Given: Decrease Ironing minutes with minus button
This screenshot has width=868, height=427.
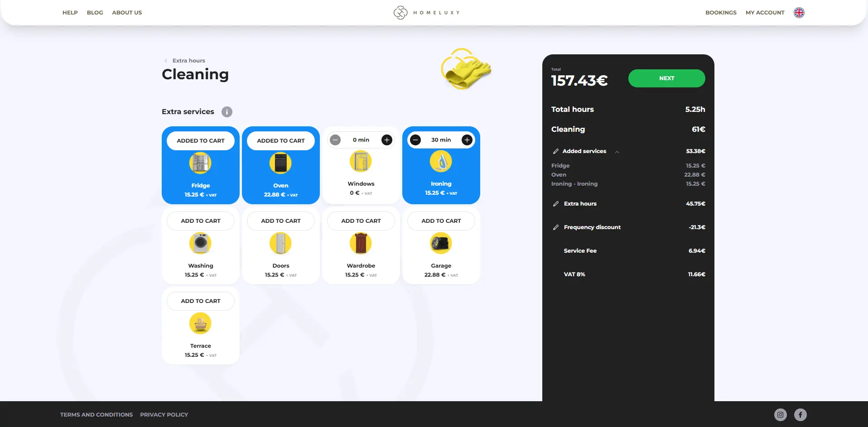Looking at the screenshot, I should click(x=415, y=140).
